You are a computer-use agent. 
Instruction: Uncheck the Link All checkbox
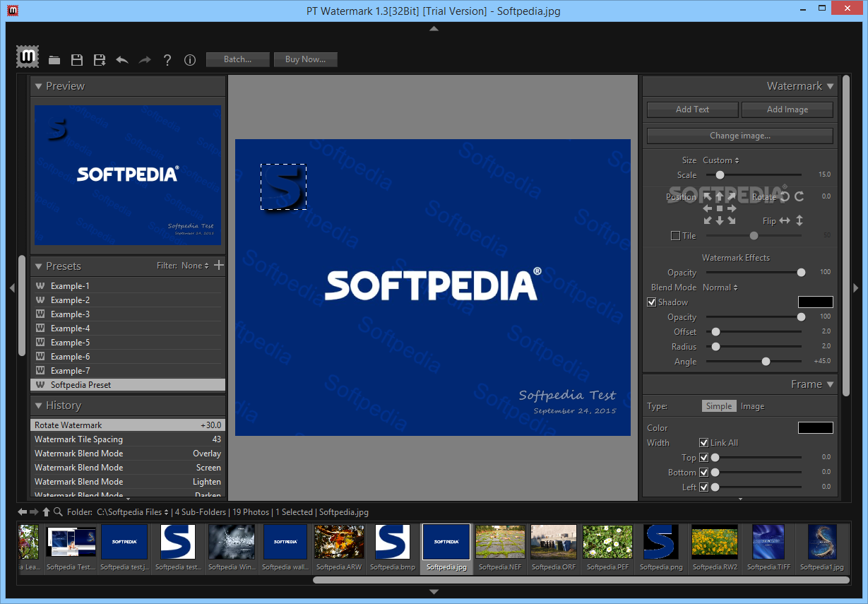coord(703,443)
